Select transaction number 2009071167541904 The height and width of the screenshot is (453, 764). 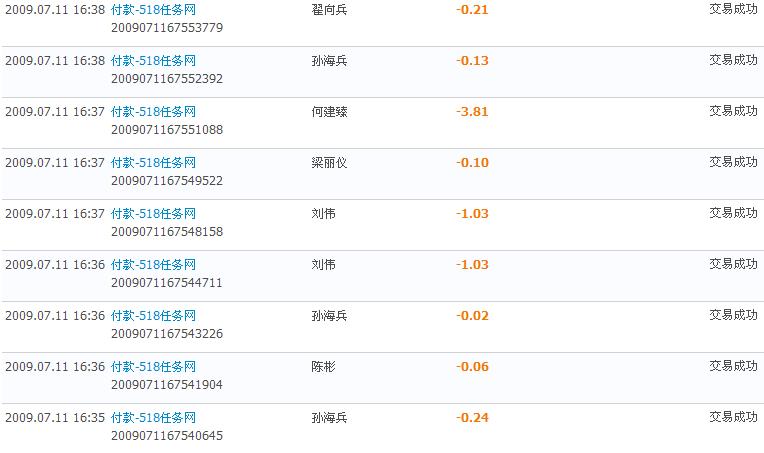coord(167,384)
